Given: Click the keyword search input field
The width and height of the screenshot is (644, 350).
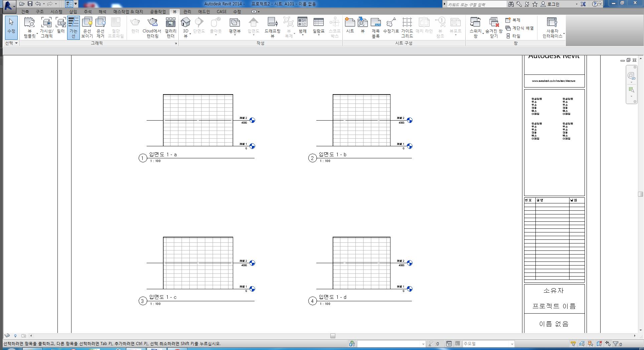Looking at the screenshot, I should point(476,4).
